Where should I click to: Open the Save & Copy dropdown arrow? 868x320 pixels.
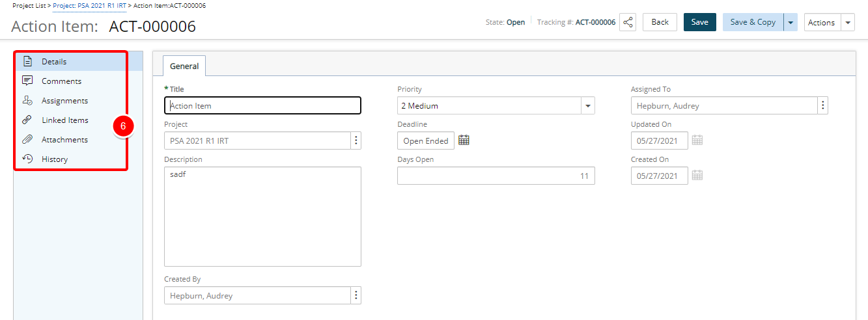(x=791, y=22)
